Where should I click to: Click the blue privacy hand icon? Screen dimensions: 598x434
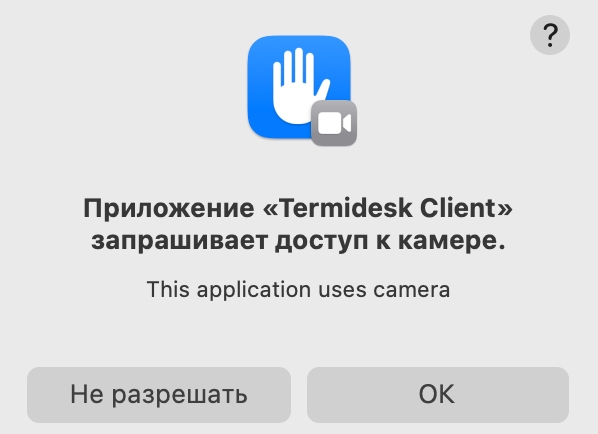click(x=299, y=87)
